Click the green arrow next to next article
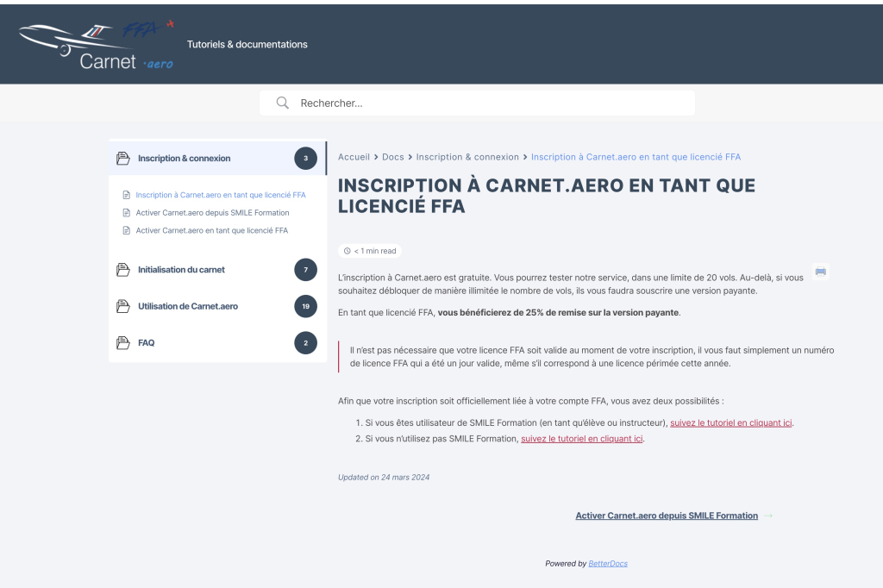Viewport: 883px width, 588px height. [768, 516]
